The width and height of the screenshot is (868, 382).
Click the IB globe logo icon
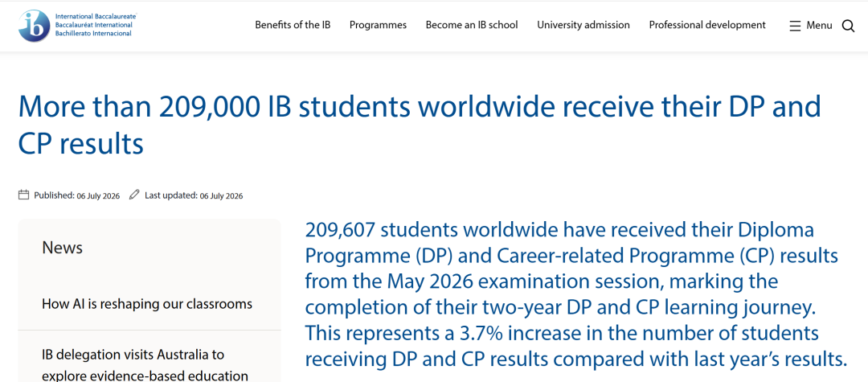pos(35,26)
